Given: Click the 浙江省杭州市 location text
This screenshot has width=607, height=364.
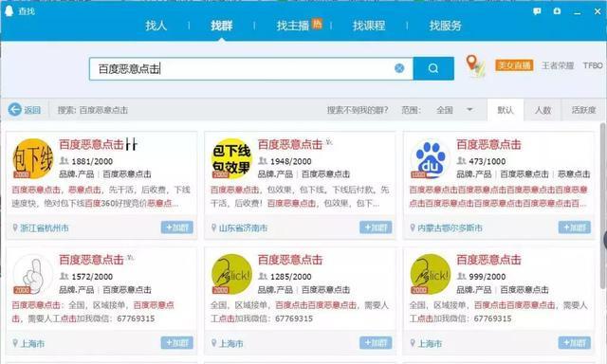Looking at the screenshot, I should tap(45, 228).
